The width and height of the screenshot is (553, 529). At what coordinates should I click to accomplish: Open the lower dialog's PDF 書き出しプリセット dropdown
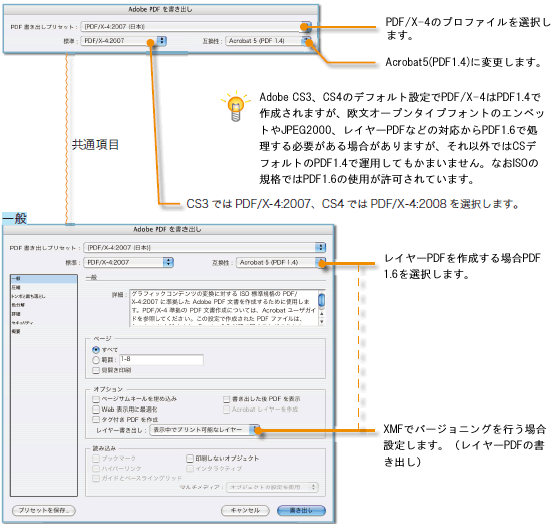(x=205, y=248)
